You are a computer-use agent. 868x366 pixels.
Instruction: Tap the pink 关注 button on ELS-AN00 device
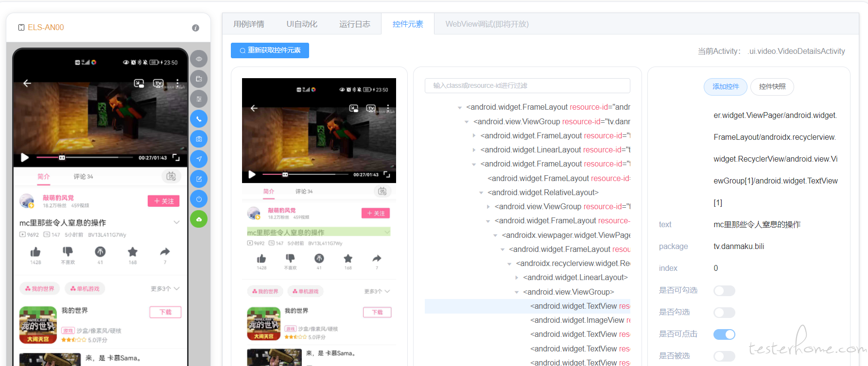164,201
